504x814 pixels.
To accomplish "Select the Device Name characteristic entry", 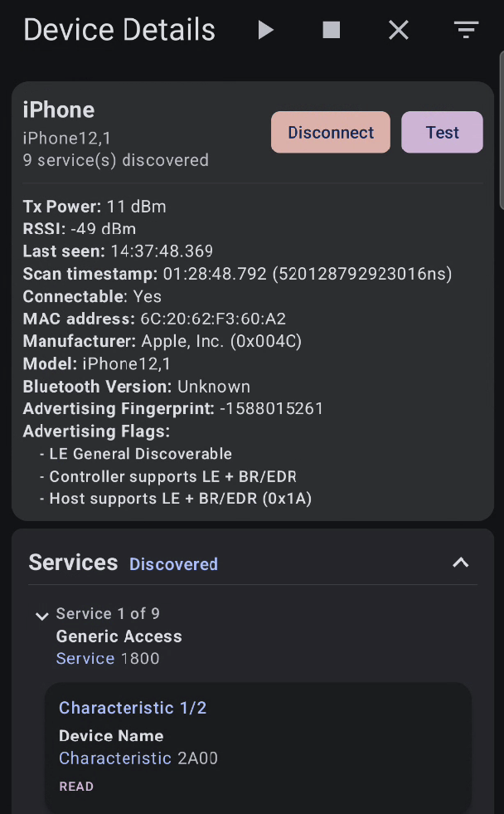I will point(110,735).
